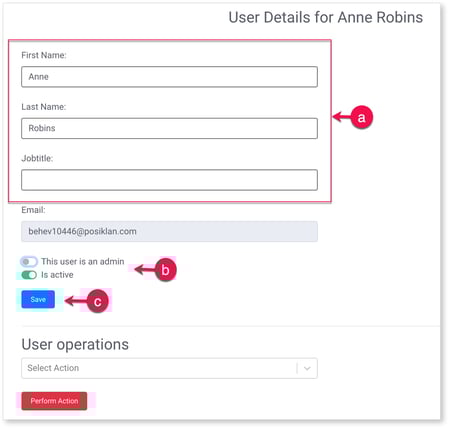The image size is (449, 428).
Task: Click the chevron arrow in Select Action box
Action: point(307,368)
